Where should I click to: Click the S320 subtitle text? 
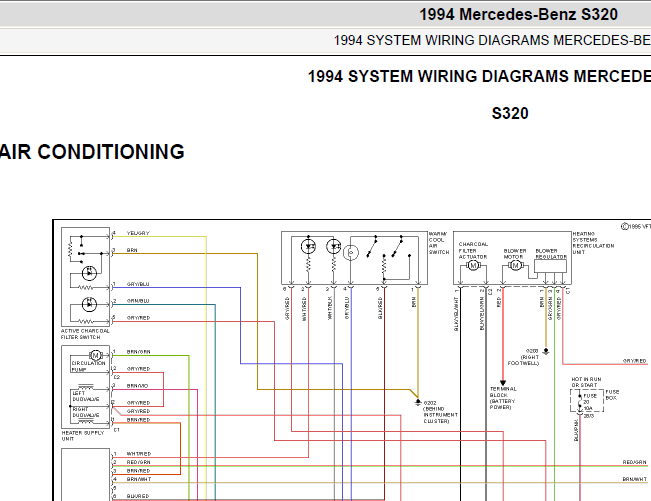[x=510, y=113]
